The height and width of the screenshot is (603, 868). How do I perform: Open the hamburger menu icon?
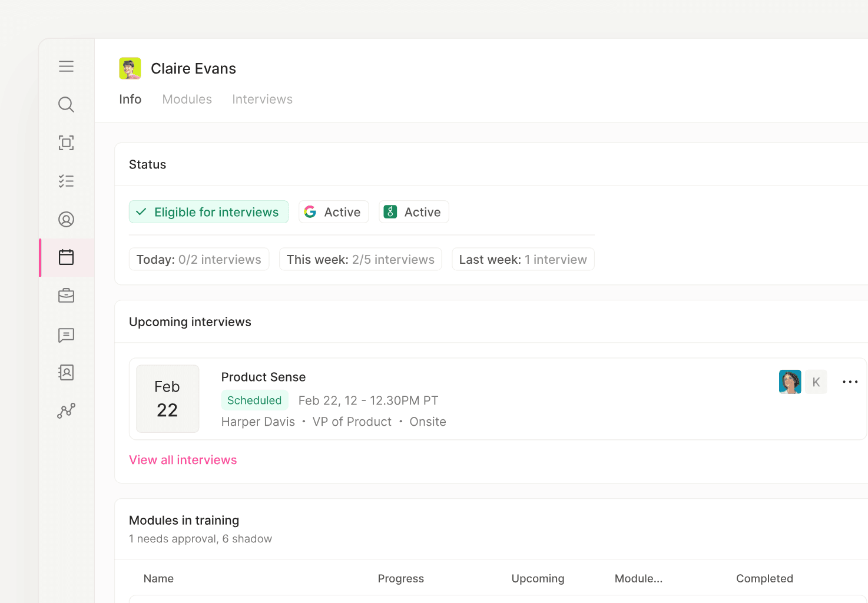tap(66, 66)
